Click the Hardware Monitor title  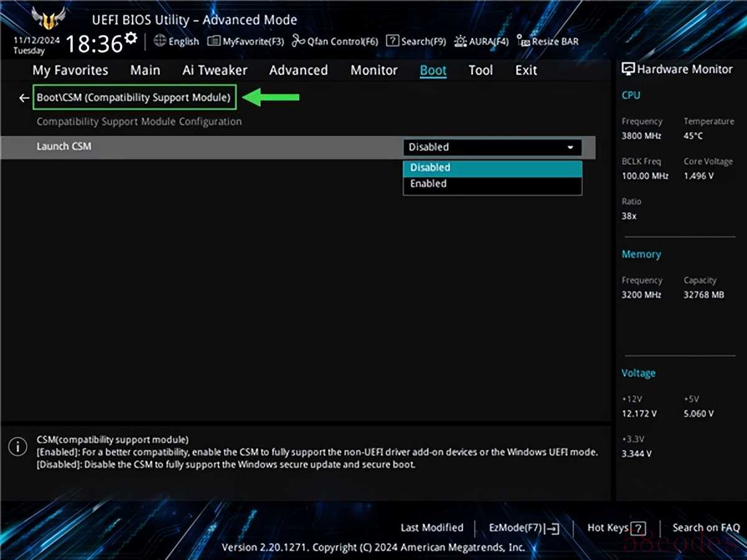pyautogui.click(x=685, y=69)
